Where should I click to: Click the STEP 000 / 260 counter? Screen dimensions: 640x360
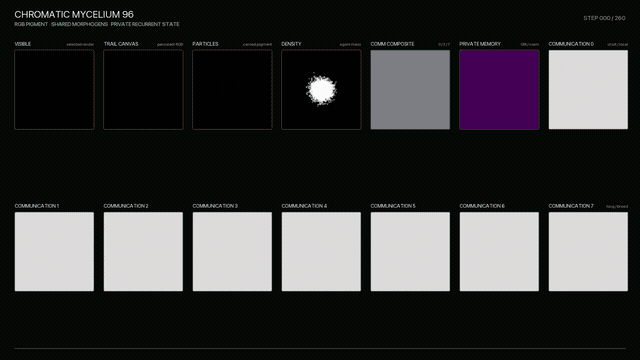(604, 18)
